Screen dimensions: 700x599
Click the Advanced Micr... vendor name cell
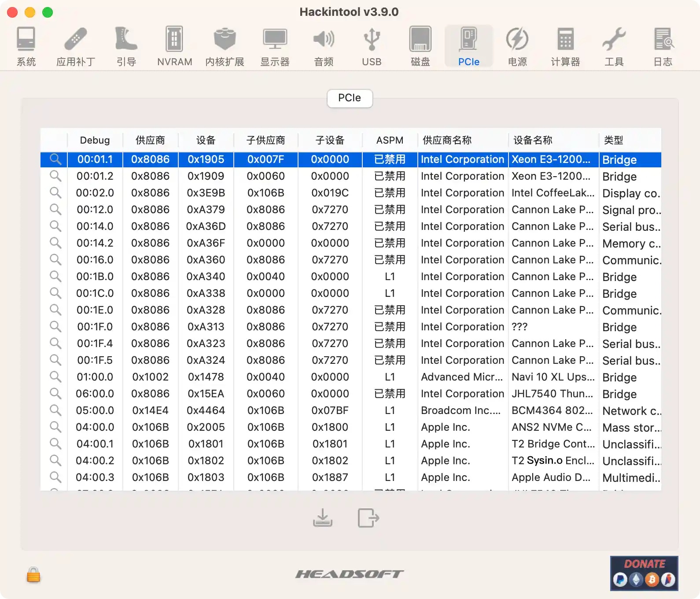click(462, 377)
